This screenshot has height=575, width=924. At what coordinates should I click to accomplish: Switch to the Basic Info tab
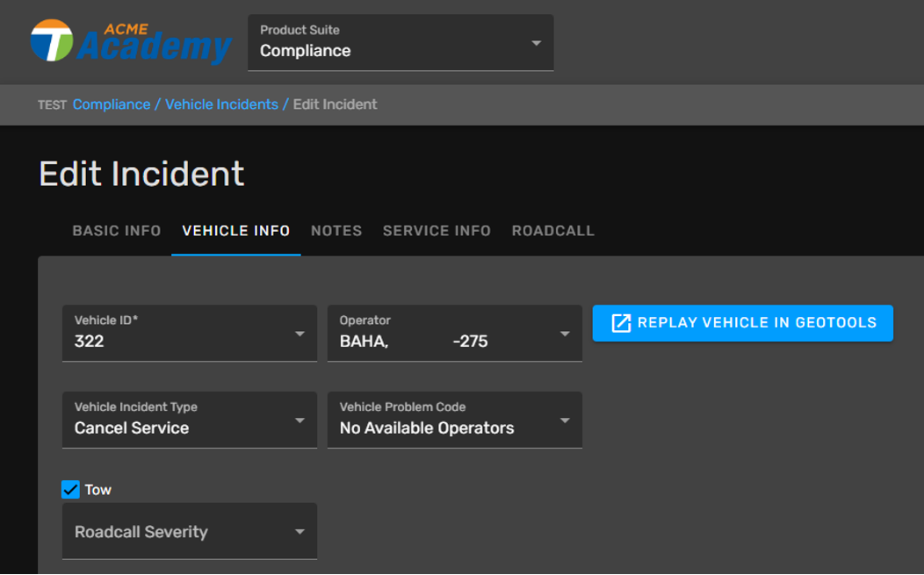tap(117, 231)
